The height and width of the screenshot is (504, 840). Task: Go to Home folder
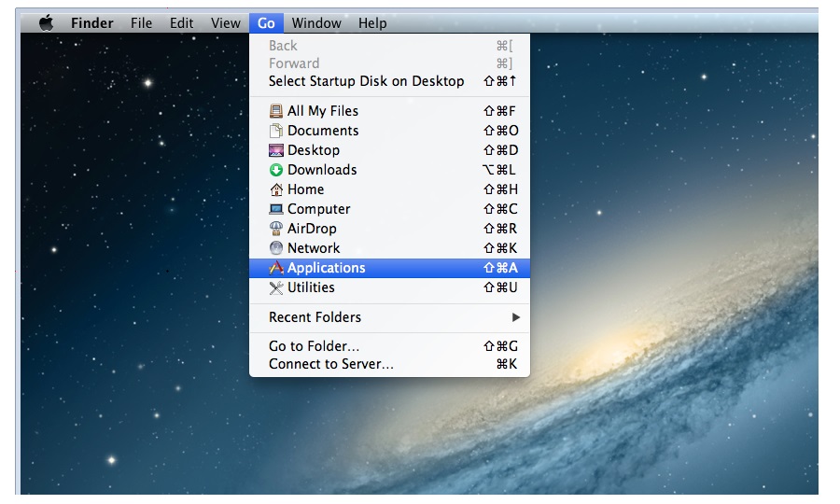click(x=389, y=189)
